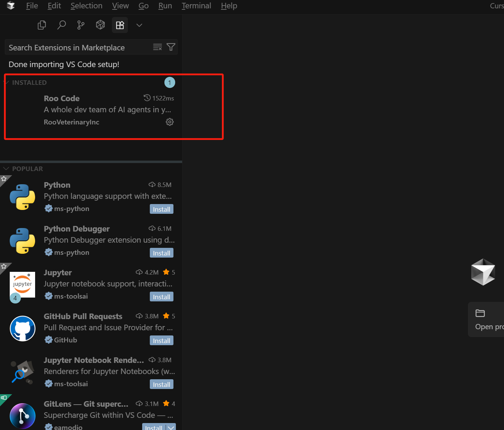Clear extensions search results icon
Screen dimensions: 504x430
pyautogui.click(x=157, y=47)
